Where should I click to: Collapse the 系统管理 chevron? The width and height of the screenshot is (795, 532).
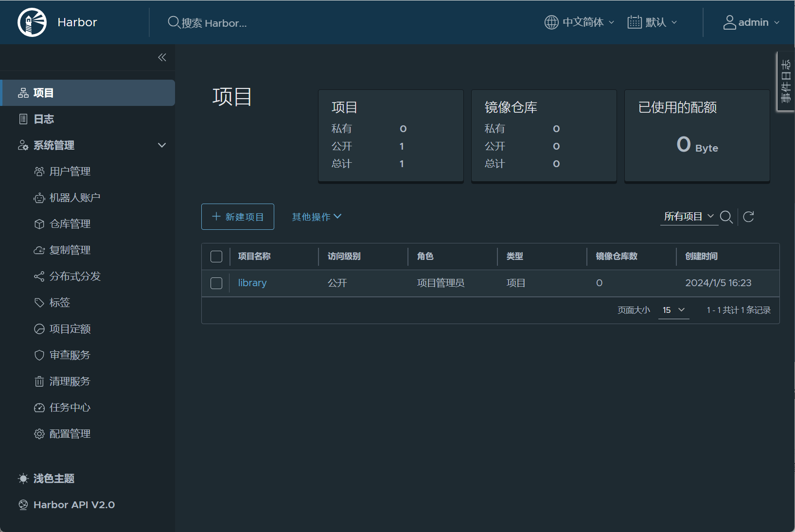[162, 145]
